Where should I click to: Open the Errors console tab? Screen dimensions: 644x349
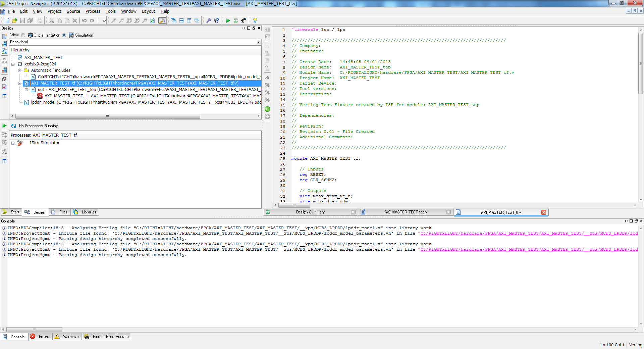(x=40, y=337)
